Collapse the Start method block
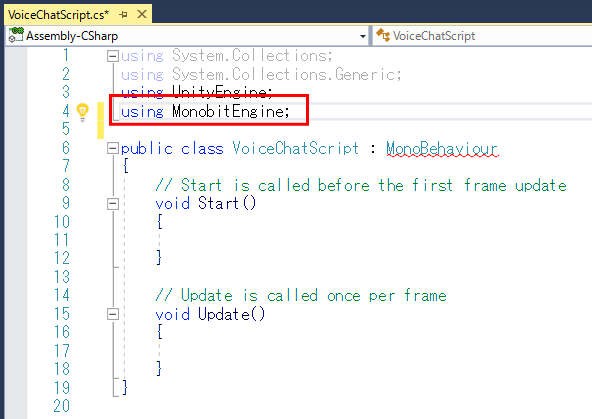Screen dimensions: 592x419 113,204
